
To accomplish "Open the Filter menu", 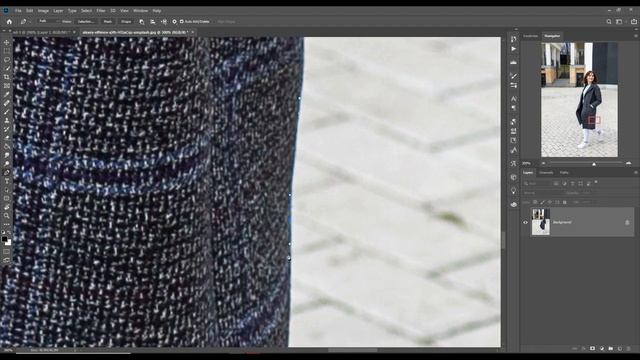I will click(x=101, y=11).
